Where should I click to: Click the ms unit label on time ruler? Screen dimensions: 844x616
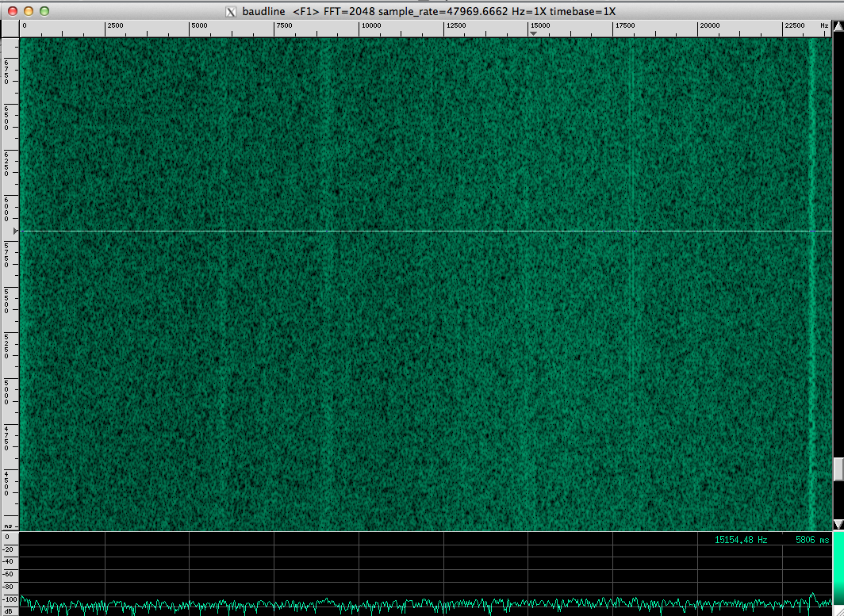[8, 526]
